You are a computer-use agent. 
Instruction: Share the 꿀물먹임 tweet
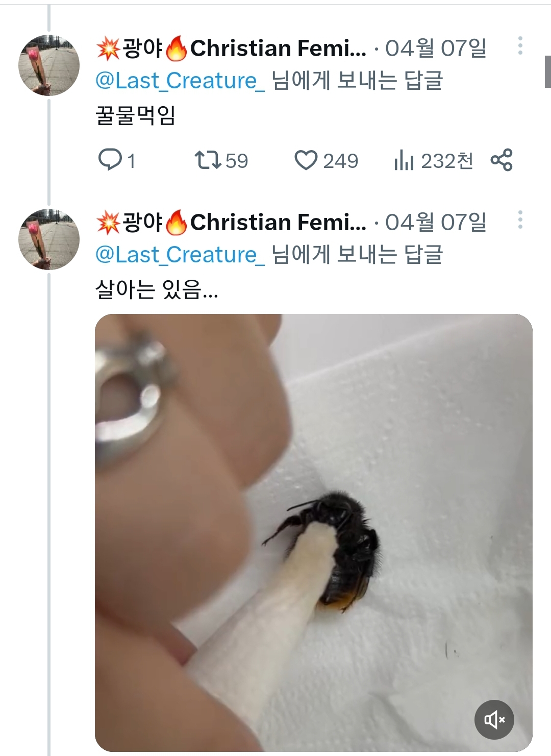501,160
